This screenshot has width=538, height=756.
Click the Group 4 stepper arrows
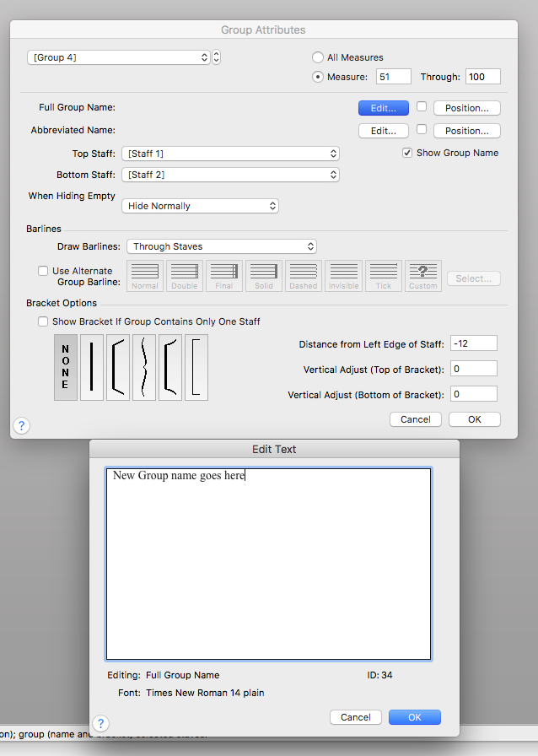pos(217,57)
